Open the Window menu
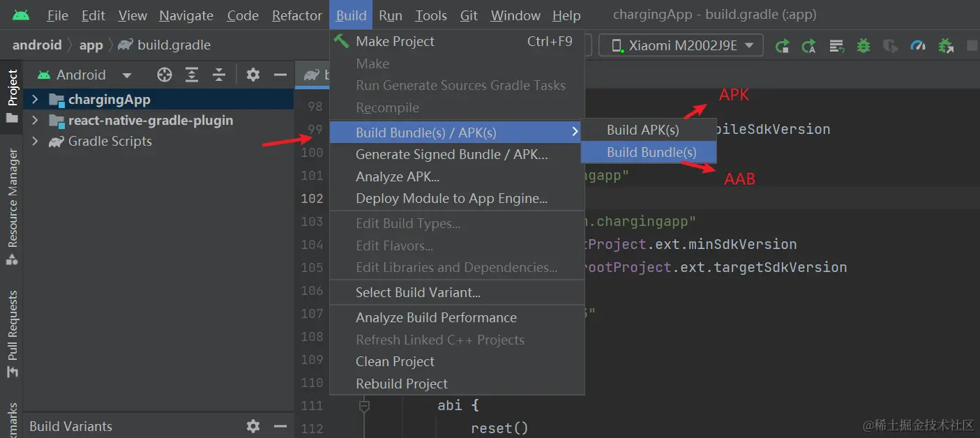 (x=515, y=15)
